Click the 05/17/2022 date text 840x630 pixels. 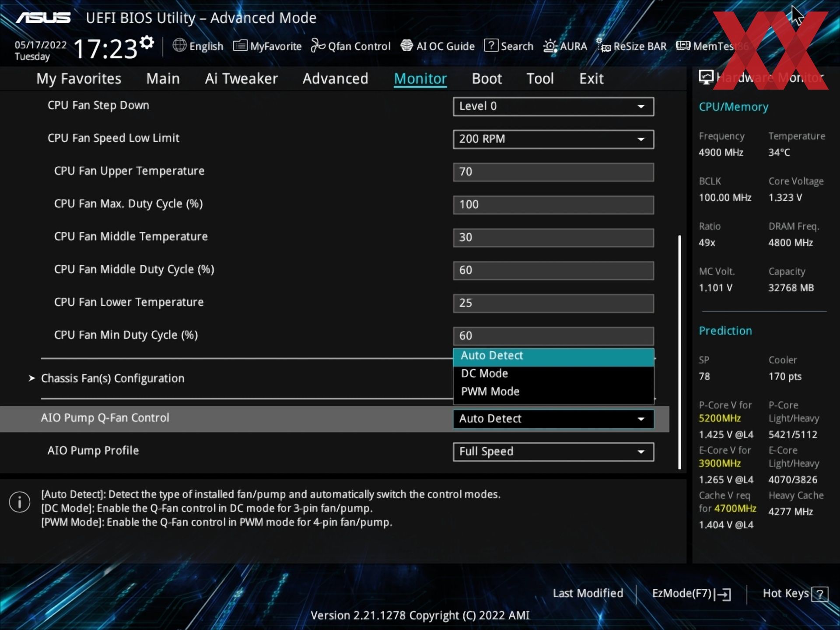click(x=41, y=45)
